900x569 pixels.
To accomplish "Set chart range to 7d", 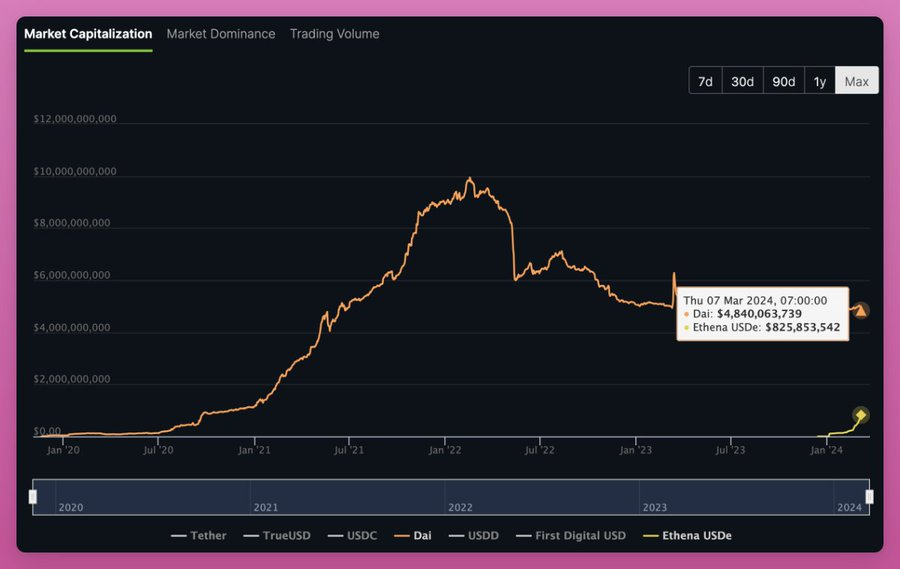I will 705,81.
